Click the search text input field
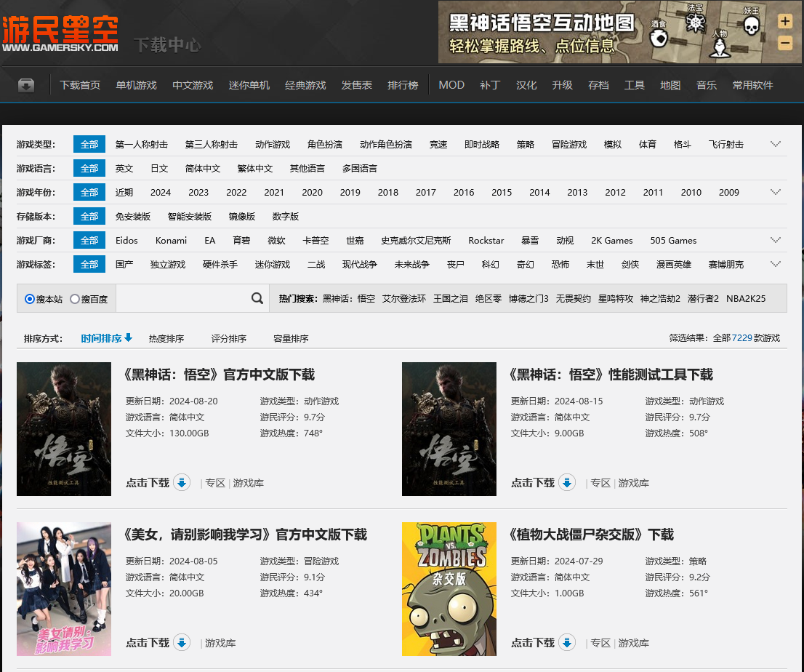This screenshot has width=804, height=672. [182, 298]
